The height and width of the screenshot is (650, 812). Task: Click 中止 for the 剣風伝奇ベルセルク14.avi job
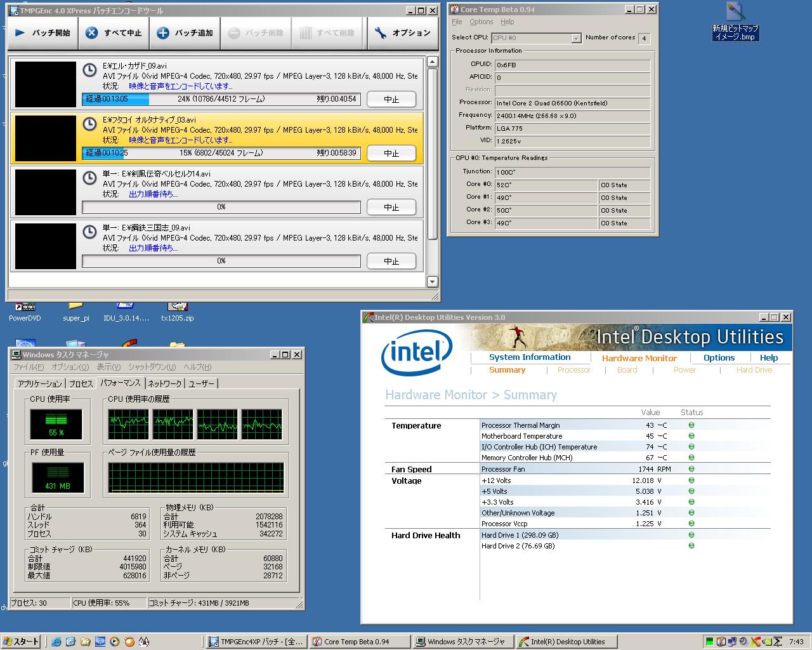[391, 208]
